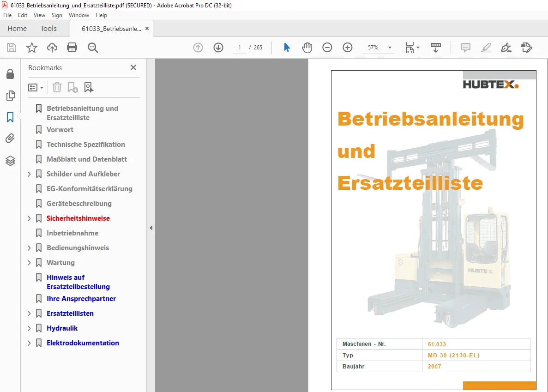This screenshot has height=392, width=548.
Task: Open Page Thumbnails panel in sidebar
Action: [11, 96]
